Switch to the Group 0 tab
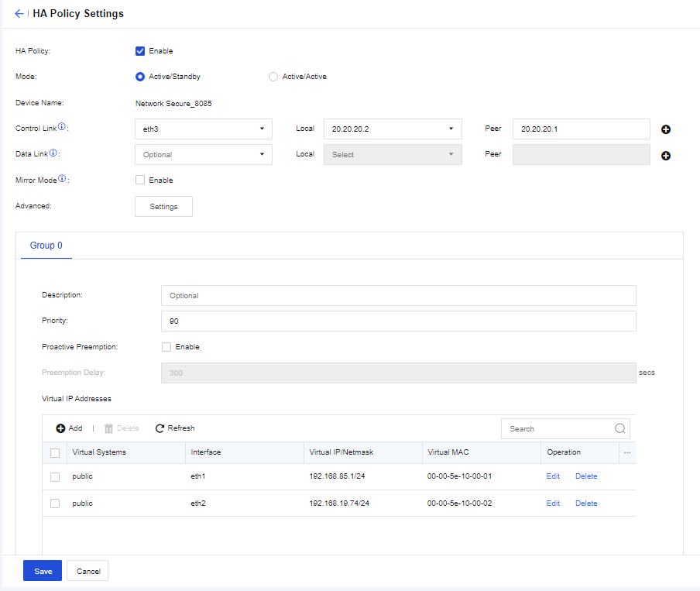The image size is (700, 591). click(46, 246)
